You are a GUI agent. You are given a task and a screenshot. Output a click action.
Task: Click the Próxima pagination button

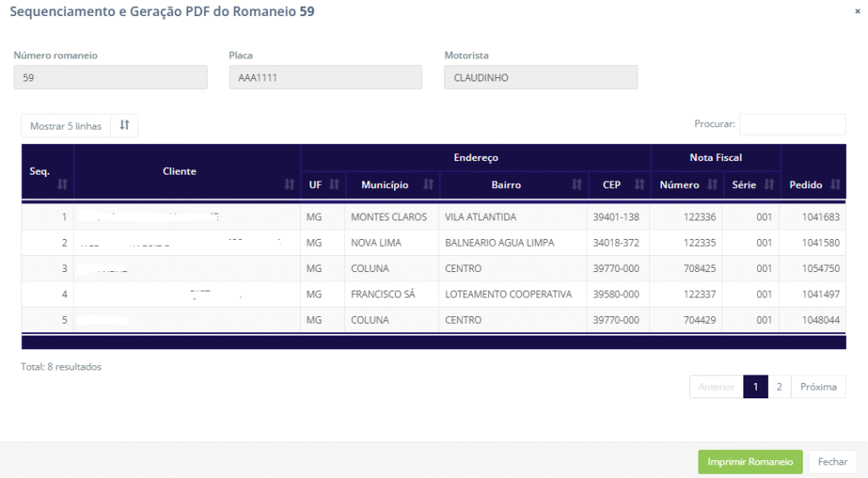[818, 387]
